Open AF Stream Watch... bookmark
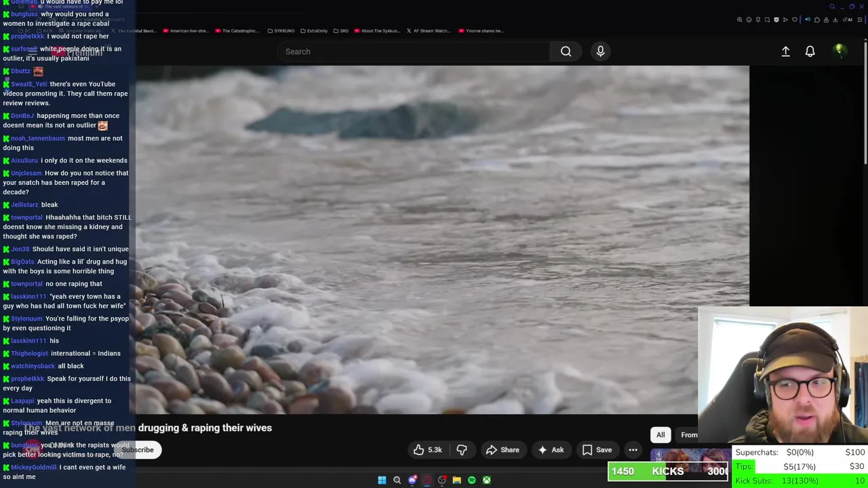Image resolution: width=868 pixels, height=488 pixels. point(429,30)
